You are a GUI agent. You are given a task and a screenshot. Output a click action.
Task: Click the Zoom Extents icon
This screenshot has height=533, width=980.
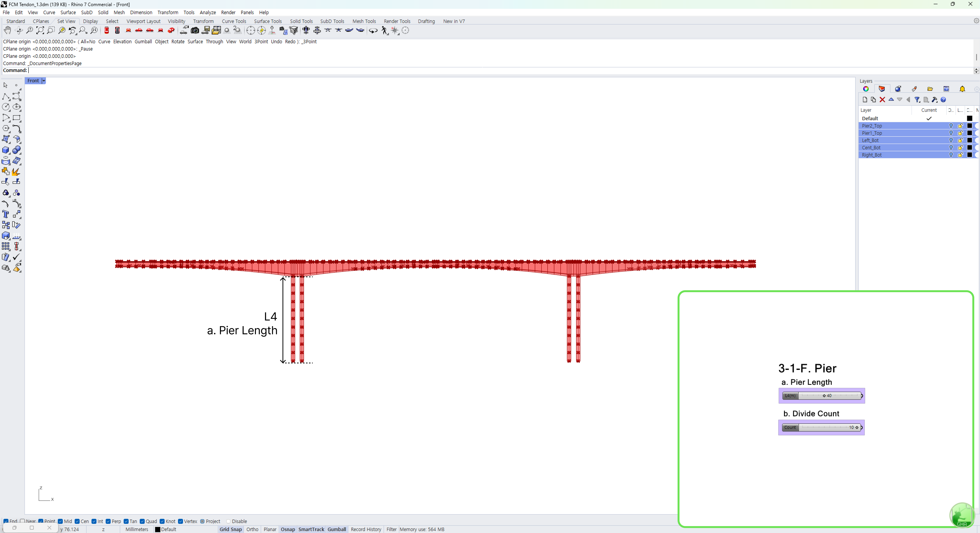coord(40,30)
